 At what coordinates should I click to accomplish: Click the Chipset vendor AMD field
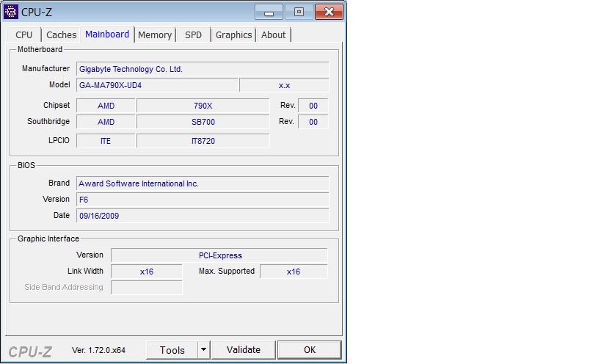tap(106, 106)
